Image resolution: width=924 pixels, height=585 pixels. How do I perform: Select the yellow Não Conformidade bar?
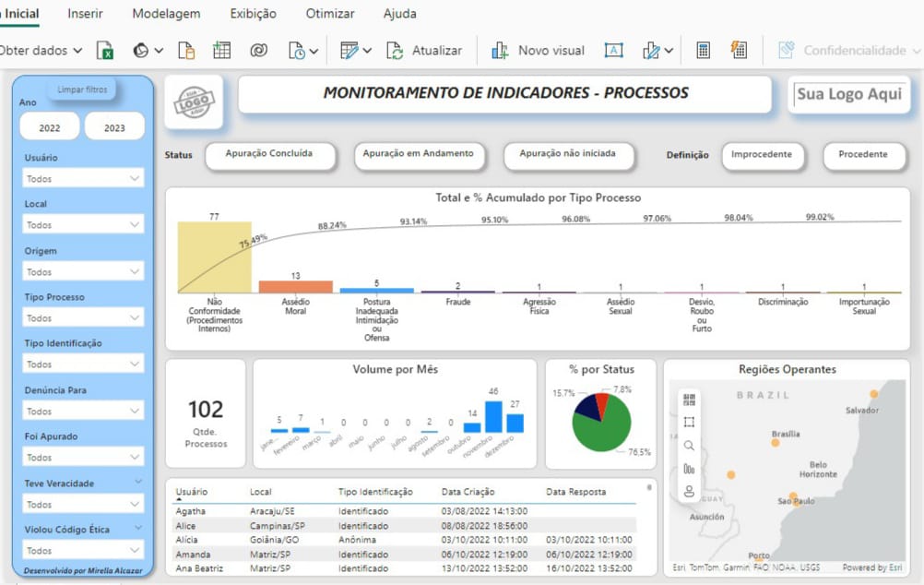point(215,257)
